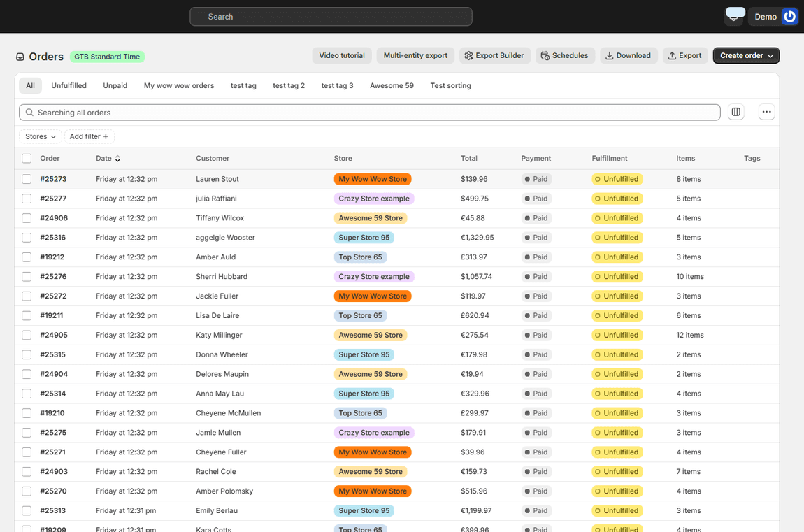
Task: Select order #24906 checkbox
Action: [27, 218]
